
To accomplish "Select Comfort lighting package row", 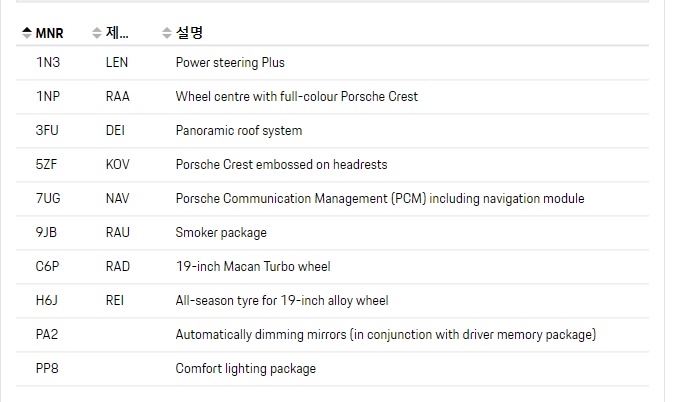I will pyautogui.click(x=332, y=369).
